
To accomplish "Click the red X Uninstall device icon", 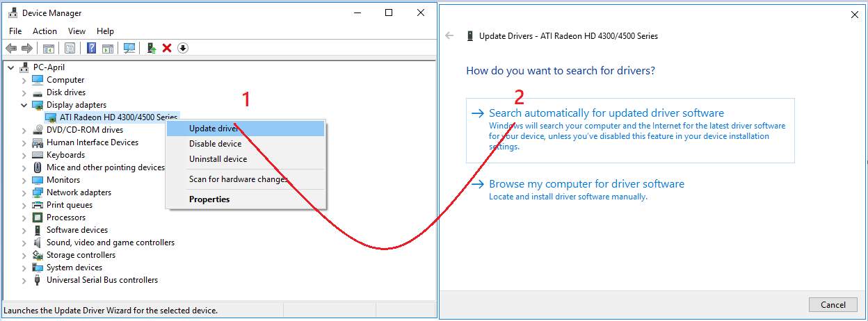I will 167,48.
